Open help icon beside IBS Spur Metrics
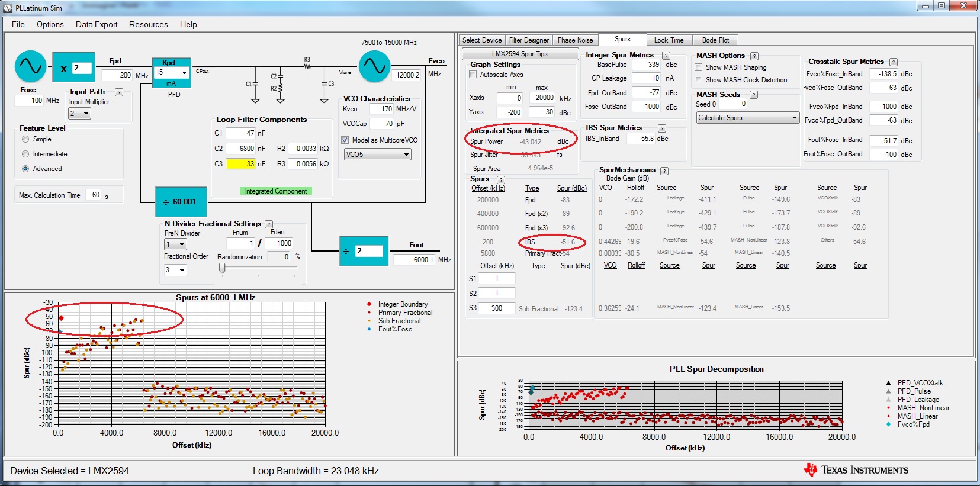 click(x=662, y=128)
